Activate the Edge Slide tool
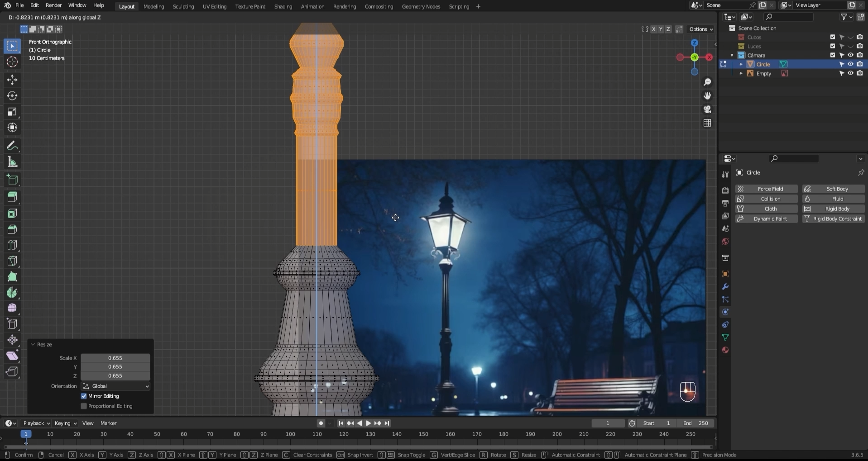Screen dimensions: 868x461 12,324
